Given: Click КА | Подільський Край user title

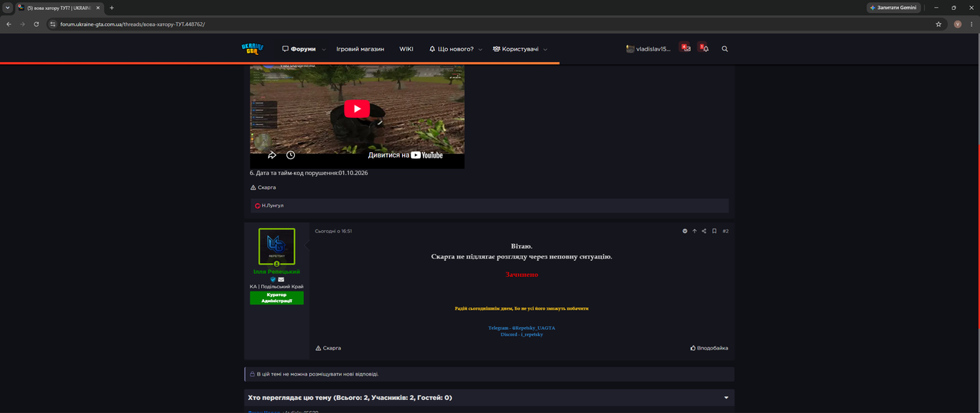Looking at the screenshot, I should point(276,287).
